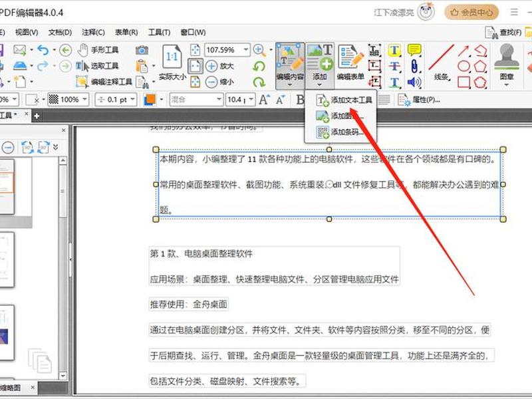The image size is (532, 399).
Task: Decrease font size with smaller A icon
Action: tap(280, 100)
